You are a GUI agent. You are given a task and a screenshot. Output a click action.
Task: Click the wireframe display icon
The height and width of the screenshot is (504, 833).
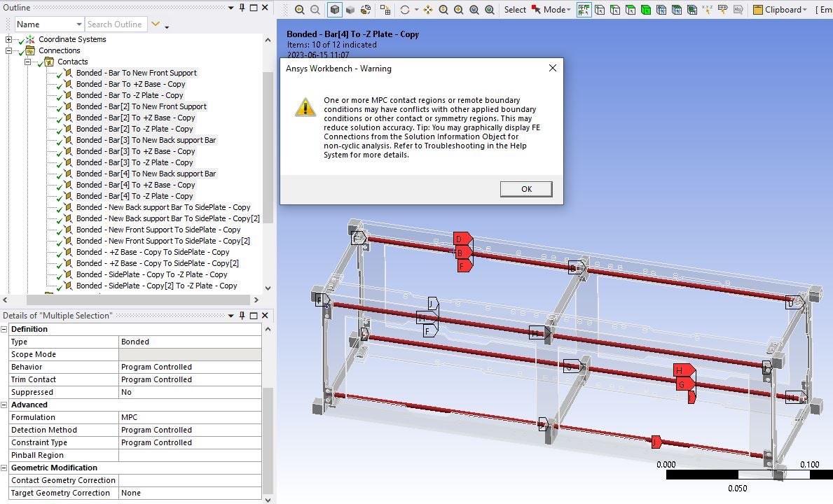[366, 10]
